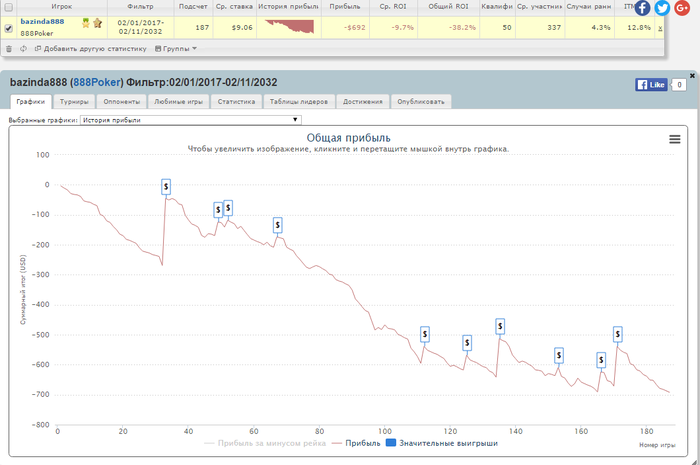Click the dollar marker near game 49
Image resolution: width=700 pixels, height=465 pixels.
pyautogui.click(x=218, y=209)
